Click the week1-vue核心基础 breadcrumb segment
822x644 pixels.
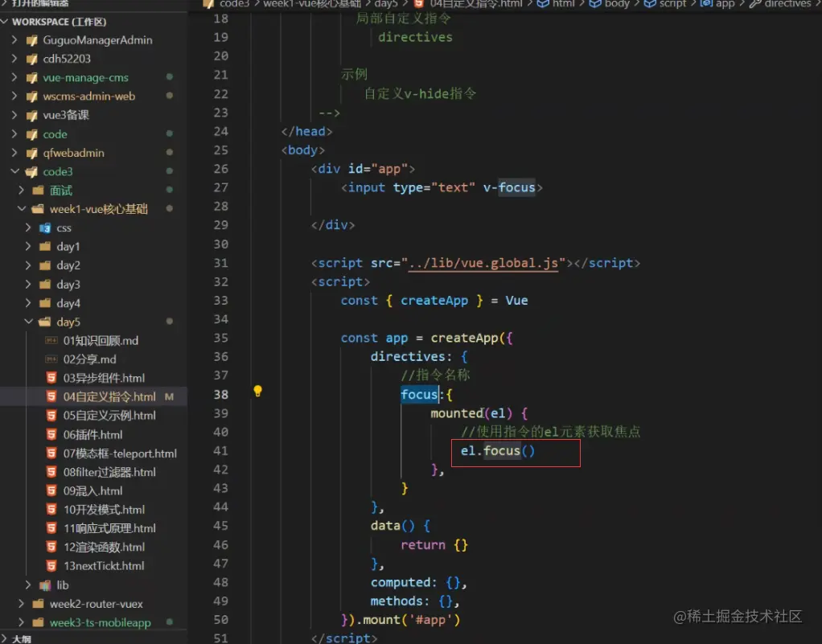(312, 4)
